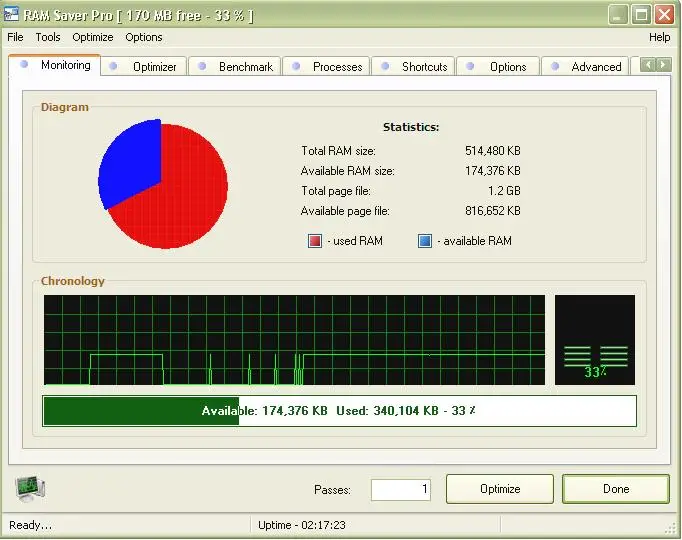
Task: Maximize the RAM Saver Pro window
Action: 642,14
